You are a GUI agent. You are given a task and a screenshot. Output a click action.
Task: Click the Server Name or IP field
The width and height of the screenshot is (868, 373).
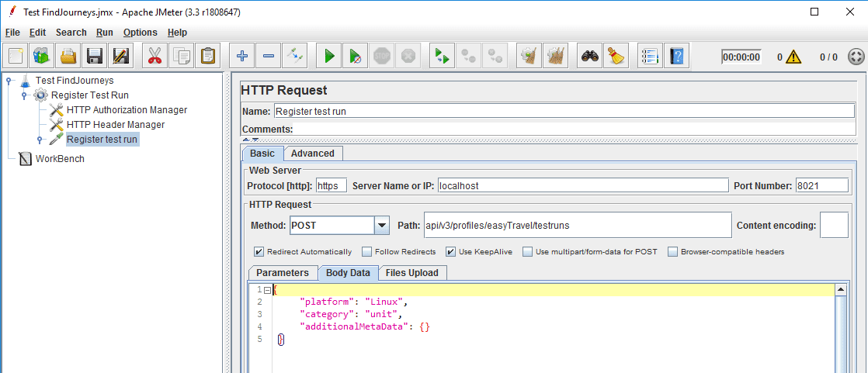tap(582, 185)
